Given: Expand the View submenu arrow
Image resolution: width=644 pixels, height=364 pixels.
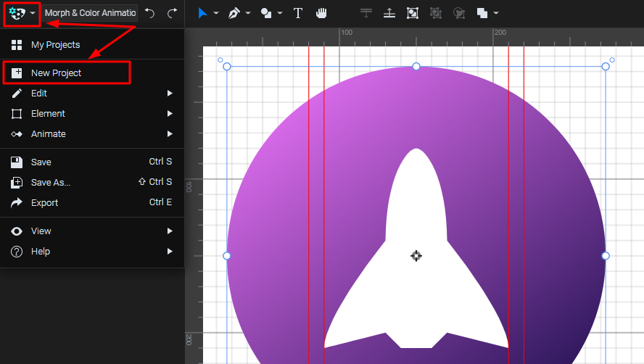Looking at the screenshot, I should coord(170,231).
